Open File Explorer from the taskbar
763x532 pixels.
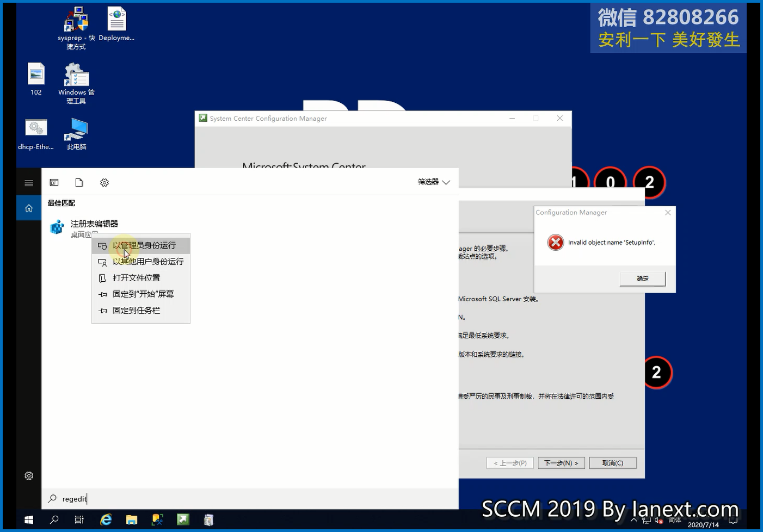point(132,520)
